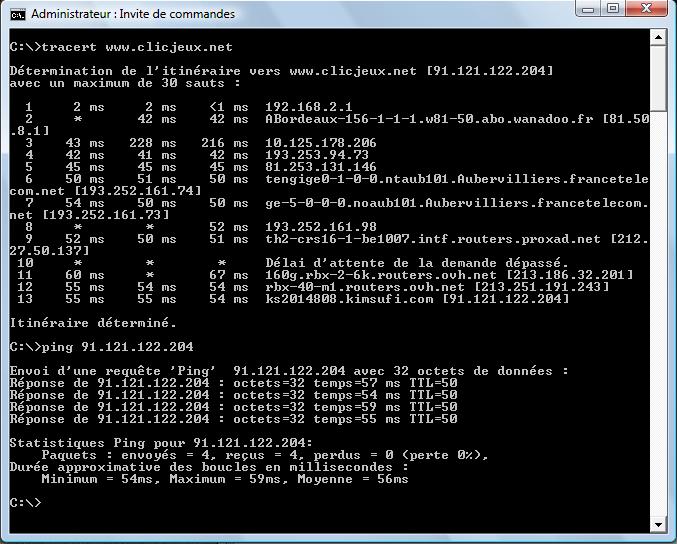Click the vertical scrollbar thumb
The image size is (677, 544).
point(657,80)
